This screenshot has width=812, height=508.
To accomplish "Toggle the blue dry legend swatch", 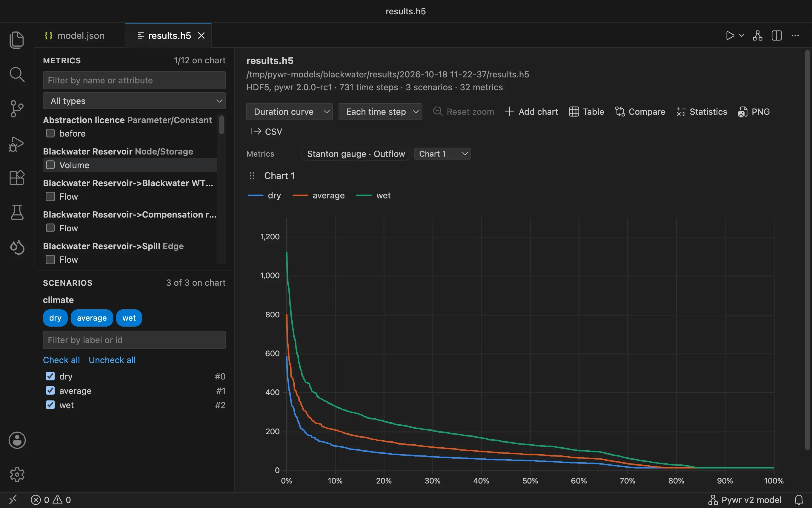I will [x=255, y=195].
